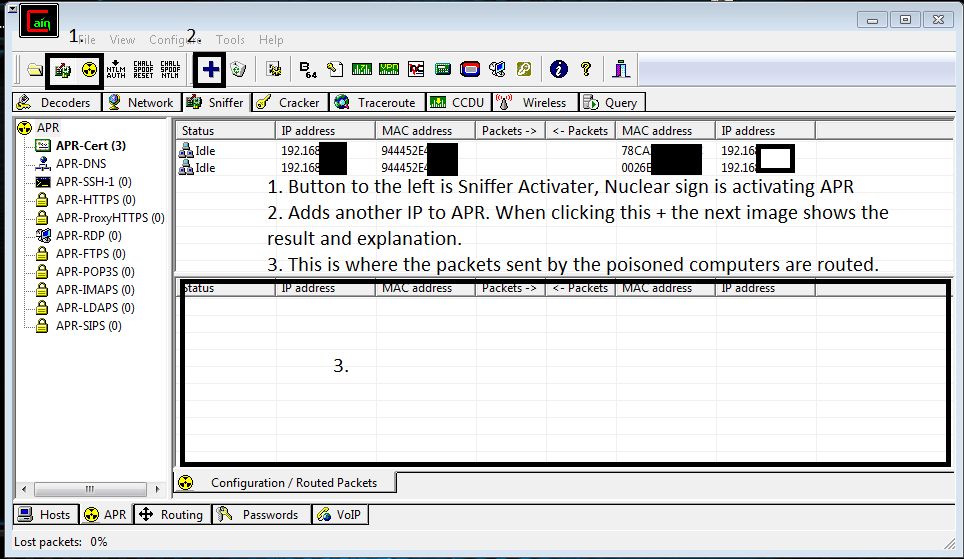Switch to the bottom VoIP tab
This screenshot has width=964, height=559.
click(340, 515)
